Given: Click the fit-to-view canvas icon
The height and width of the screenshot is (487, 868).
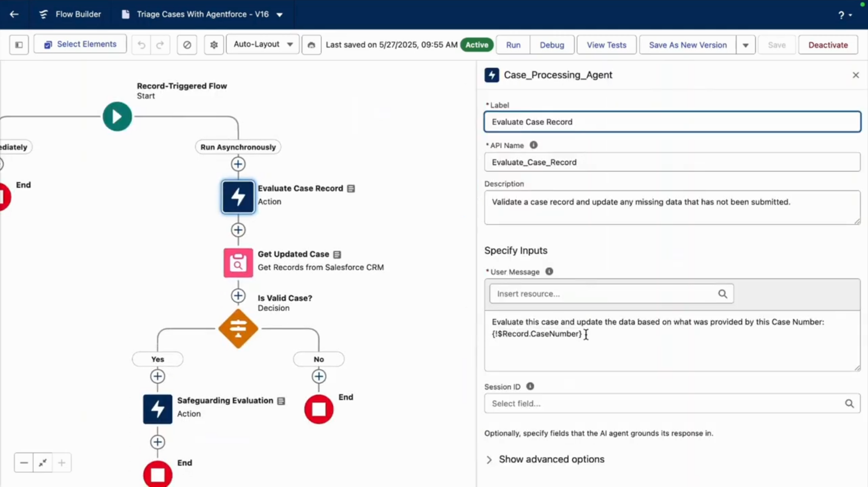Looking at the screenshot, I should pos(43,463).
